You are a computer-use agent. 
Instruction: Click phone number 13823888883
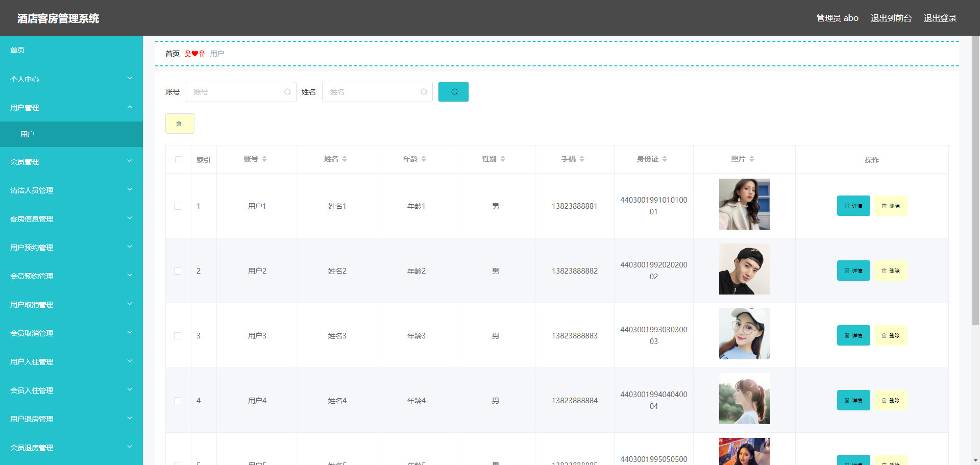(x=574, y=336)
